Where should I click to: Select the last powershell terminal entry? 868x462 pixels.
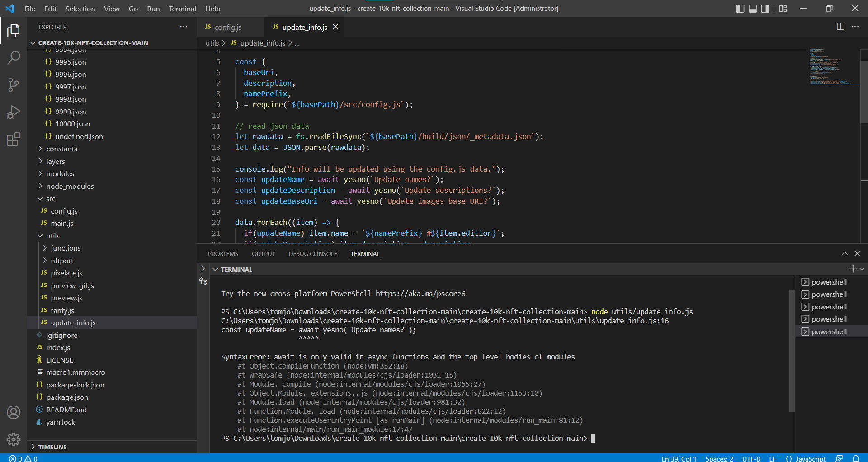[831, 331]
